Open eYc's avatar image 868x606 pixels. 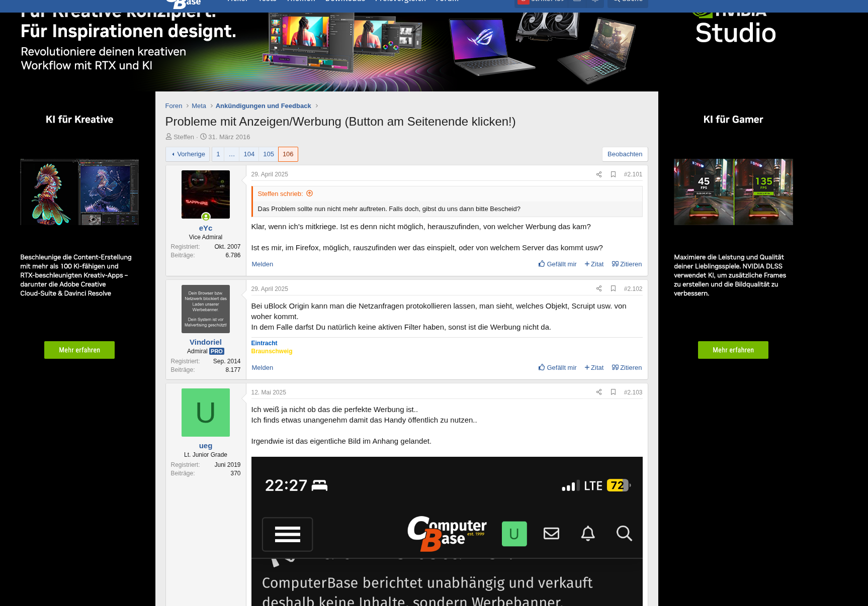click(x=206, y=194)
